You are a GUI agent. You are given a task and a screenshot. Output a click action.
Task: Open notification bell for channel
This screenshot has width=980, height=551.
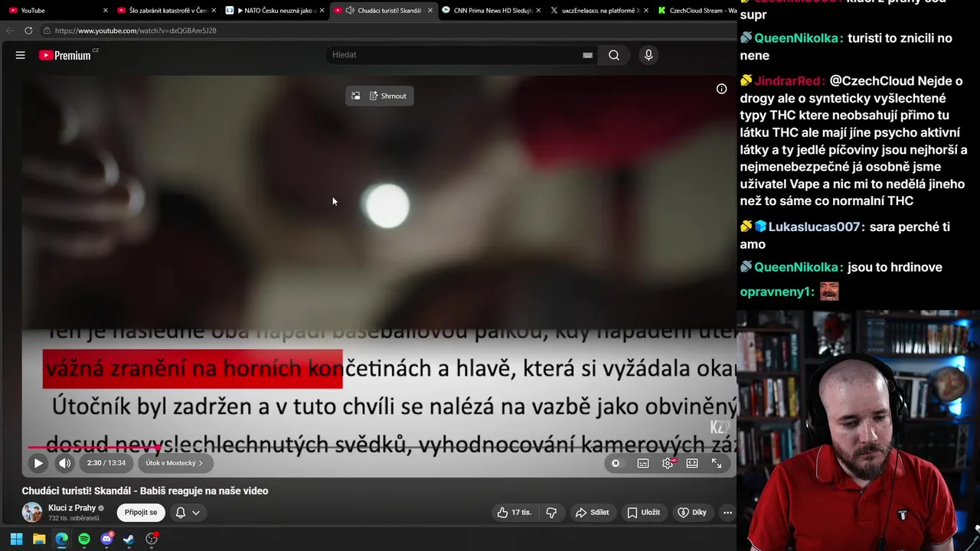click(x=181, y=513)
